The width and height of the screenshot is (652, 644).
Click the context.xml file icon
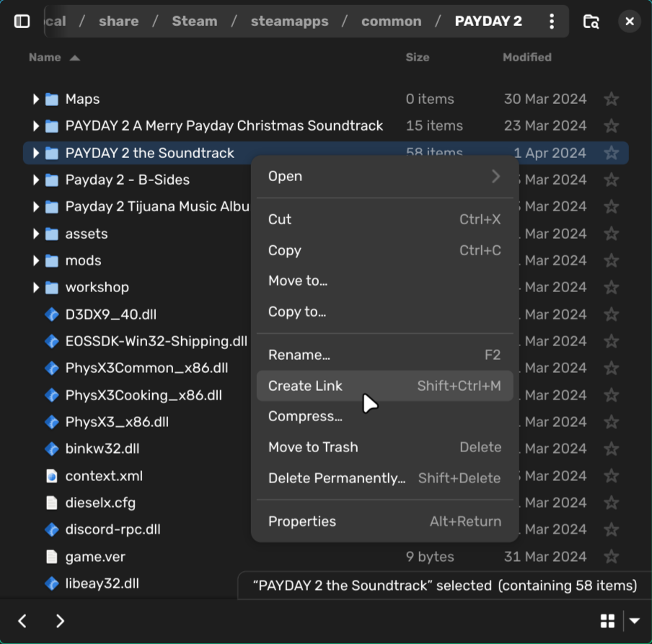pos(51,476)
